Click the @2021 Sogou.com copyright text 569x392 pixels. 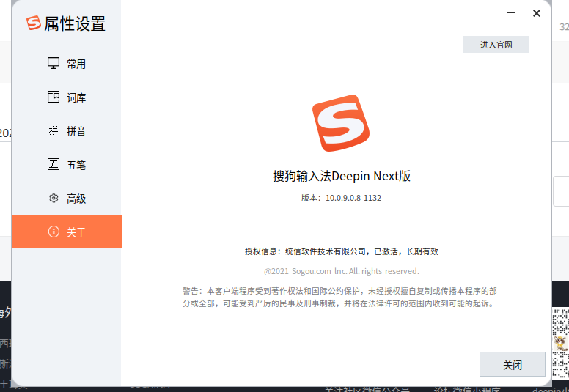click(x=342, y=271)
